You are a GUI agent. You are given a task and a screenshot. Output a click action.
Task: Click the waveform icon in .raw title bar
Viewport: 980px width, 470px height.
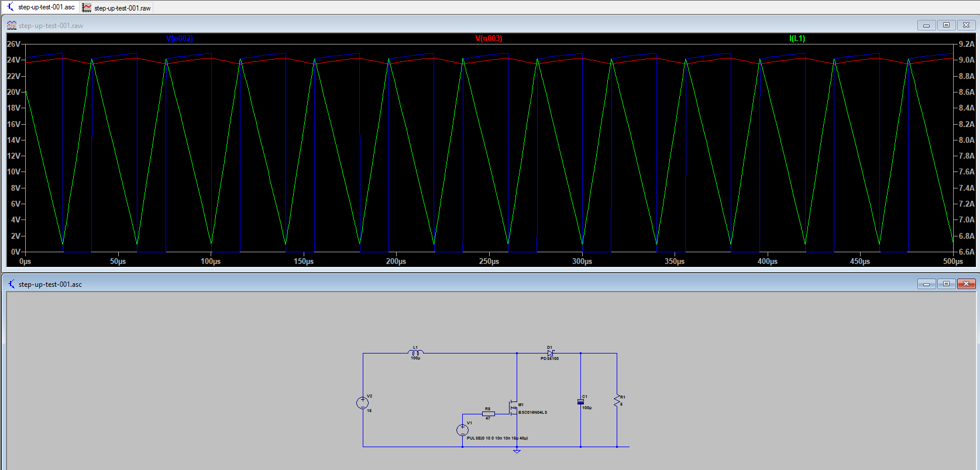[x=11, y=25]
